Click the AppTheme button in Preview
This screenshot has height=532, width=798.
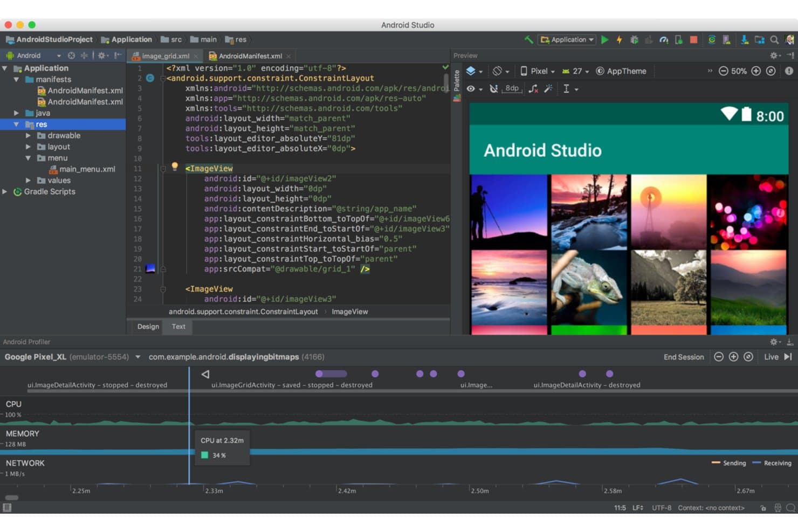[621, 71]
